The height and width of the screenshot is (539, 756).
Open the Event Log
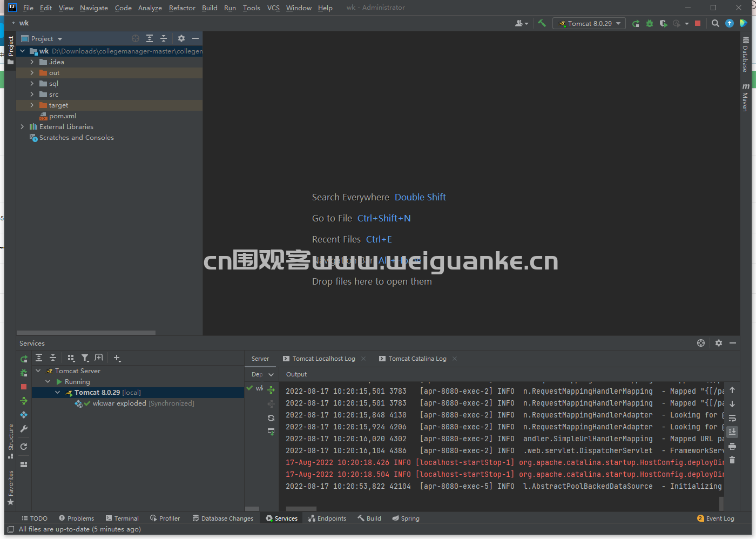point(716,518)
